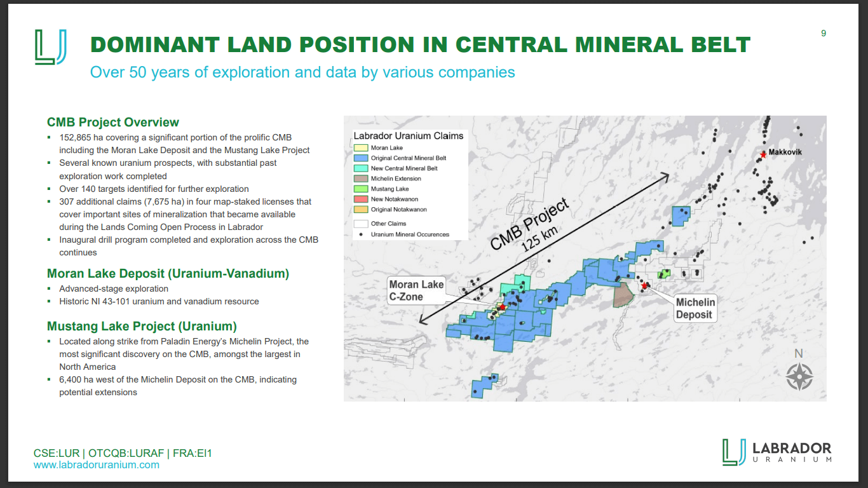This screenshot has width=868, height=488.
Task: Open the www.labradoruranium.com link
Action: pyautogui.click(x=97, y=464)
